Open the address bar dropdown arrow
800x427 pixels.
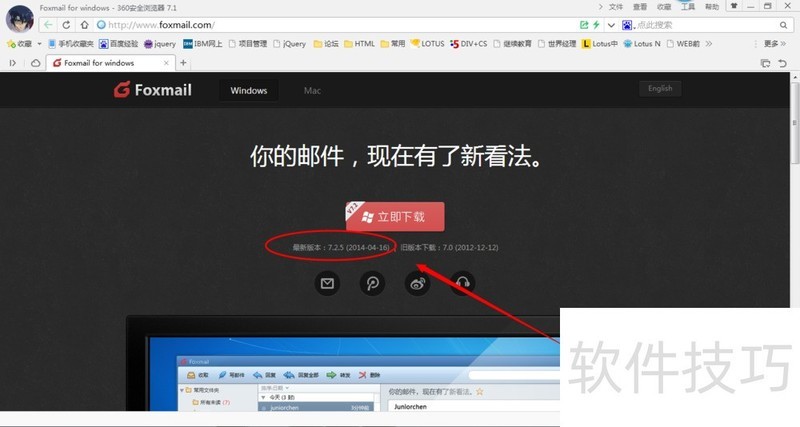611,25
